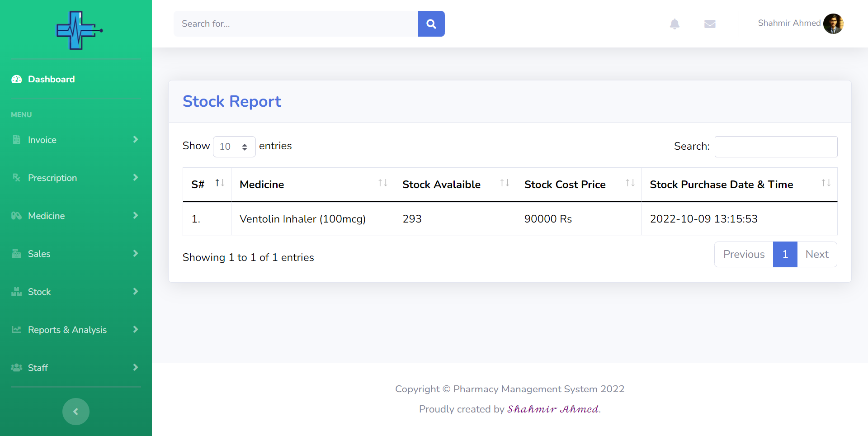Viewport: 868px width, 436px height.
Task: Click Shahmir Ahmed's profile avatar
Action: point(833,24)
